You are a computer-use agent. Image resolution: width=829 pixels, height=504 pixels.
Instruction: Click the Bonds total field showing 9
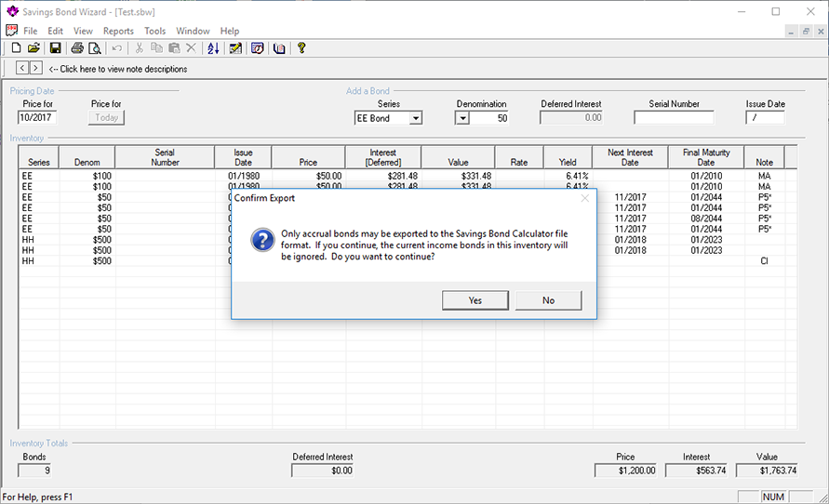coord(35,471)
